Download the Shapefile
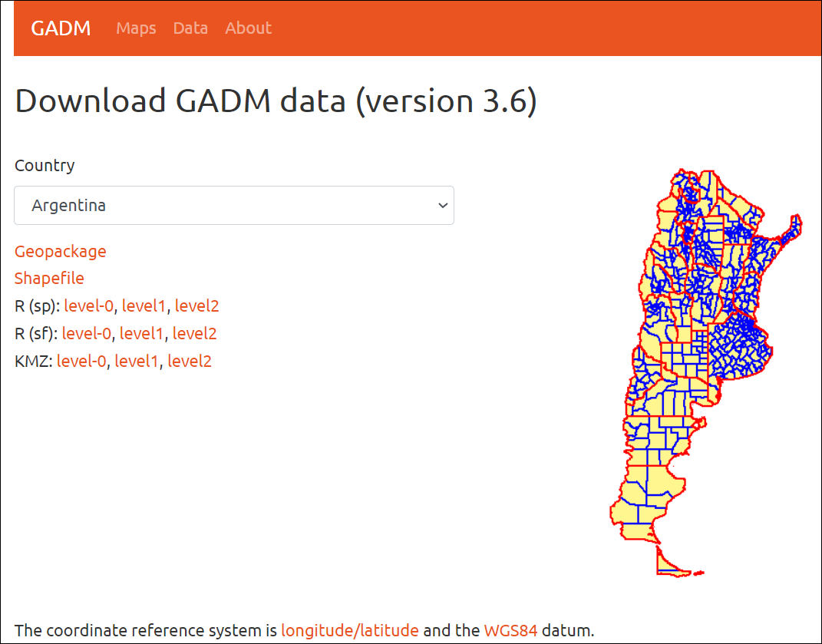 click(49, 278)
